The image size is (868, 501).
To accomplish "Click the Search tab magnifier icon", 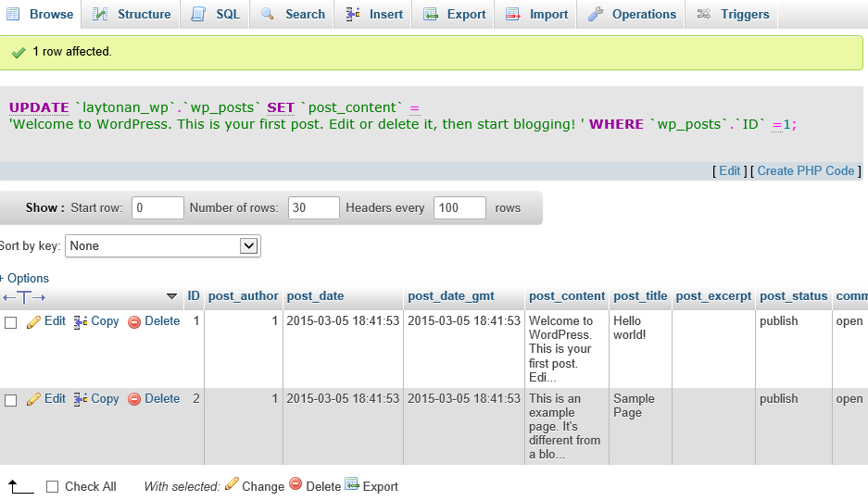I will (268, 14).
